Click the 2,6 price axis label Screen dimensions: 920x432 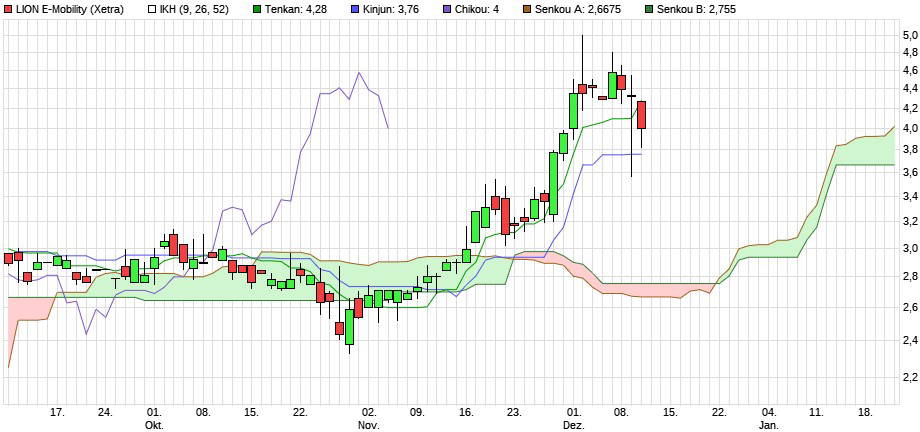pos(910,307)
